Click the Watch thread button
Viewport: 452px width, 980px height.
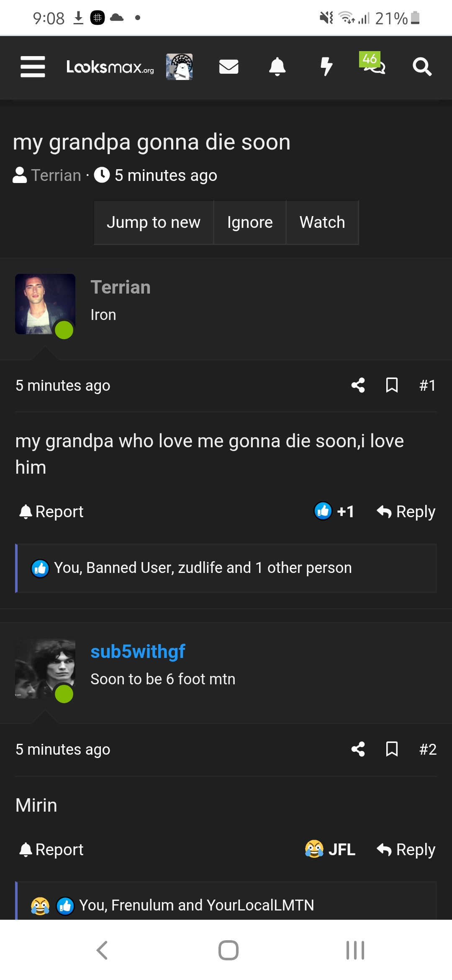[x=322, y=222]
